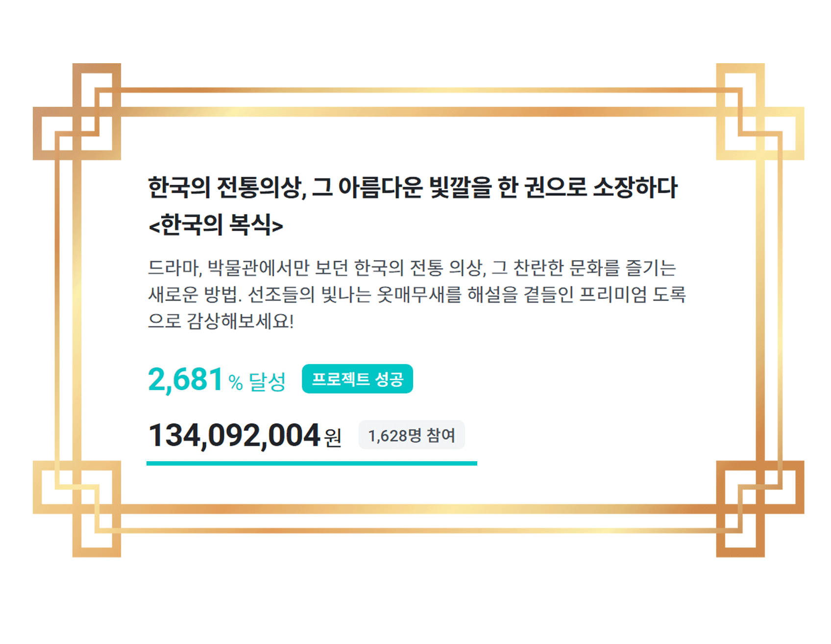Open the project title starting '한국의 전통의상'
The image size is (831, 644).
pyautogui.click(x=413, y=188)
